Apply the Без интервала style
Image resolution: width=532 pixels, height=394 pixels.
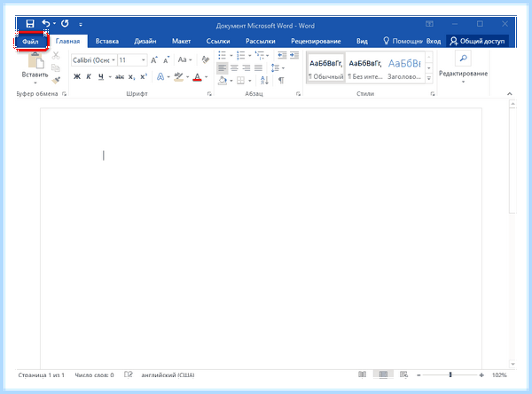tap(365, 67)
